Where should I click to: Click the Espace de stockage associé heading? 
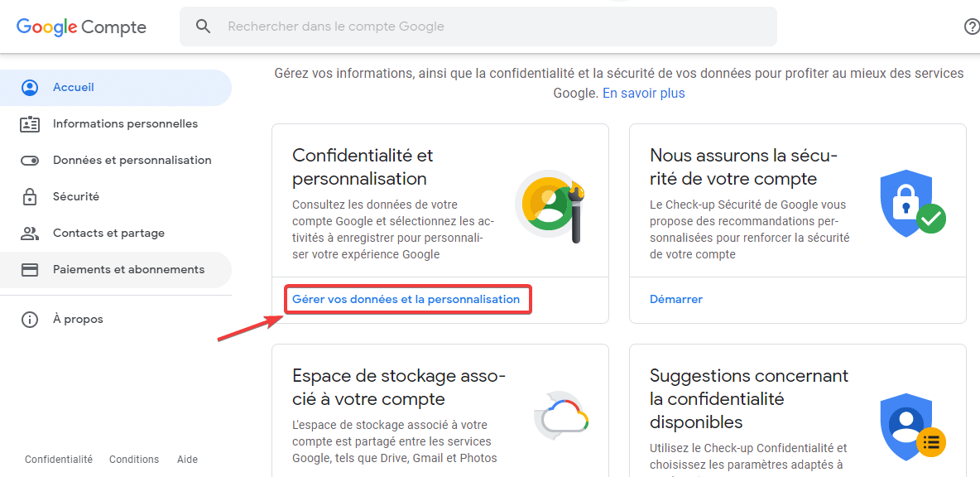click(399, 388)
